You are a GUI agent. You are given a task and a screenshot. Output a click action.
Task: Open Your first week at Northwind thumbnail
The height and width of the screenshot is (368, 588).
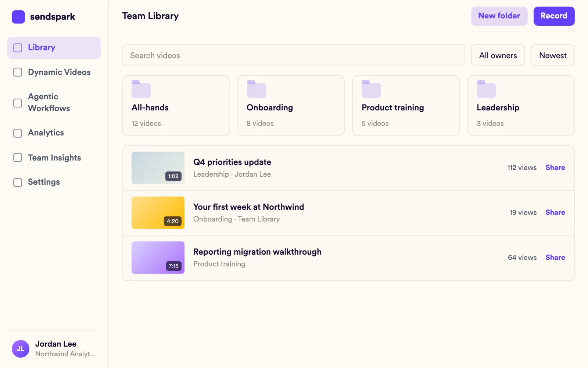click(158, 213)
